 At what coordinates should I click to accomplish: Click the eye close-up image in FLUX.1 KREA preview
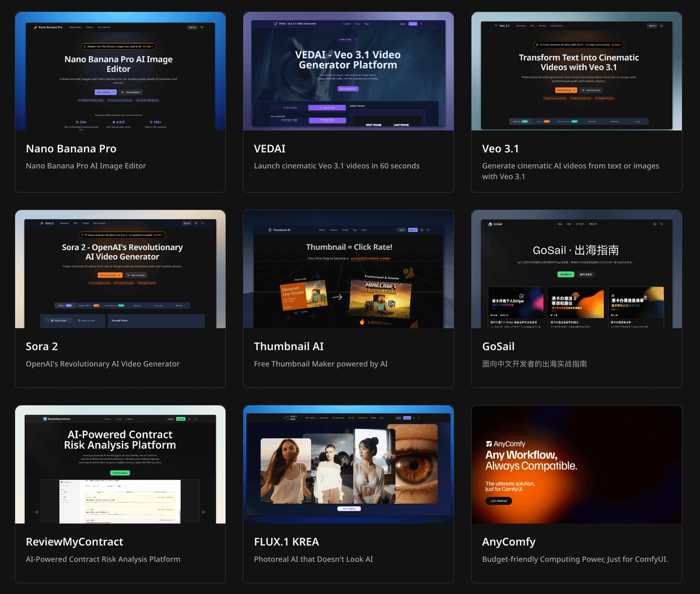tap(416, 463)
